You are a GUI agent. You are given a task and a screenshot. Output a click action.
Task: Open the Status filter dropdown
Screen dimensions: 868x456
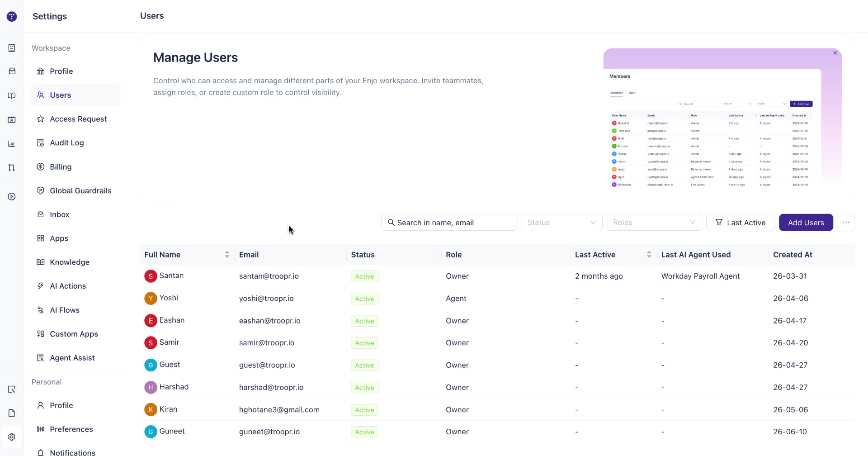[561, 223]
